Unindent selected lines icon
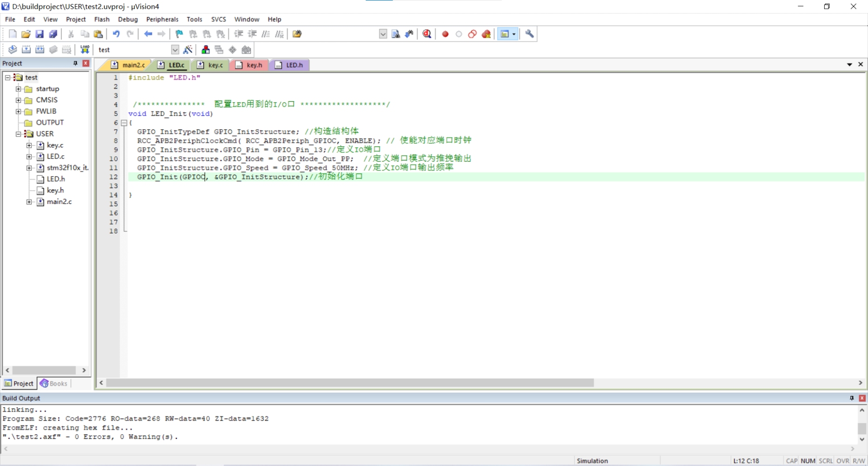This screenshot has width=868, height=466. click(252, 34)
